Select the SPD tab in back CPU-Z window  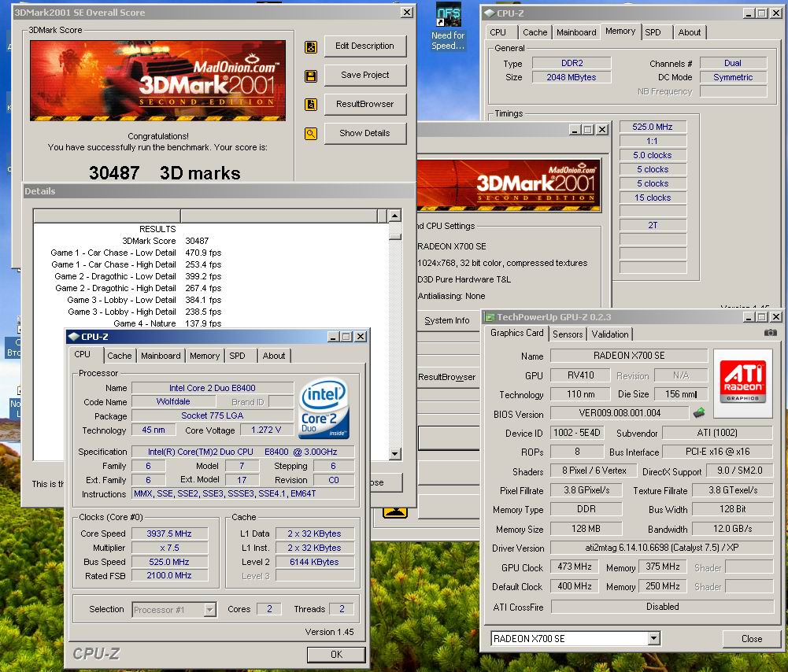point(653,32)
